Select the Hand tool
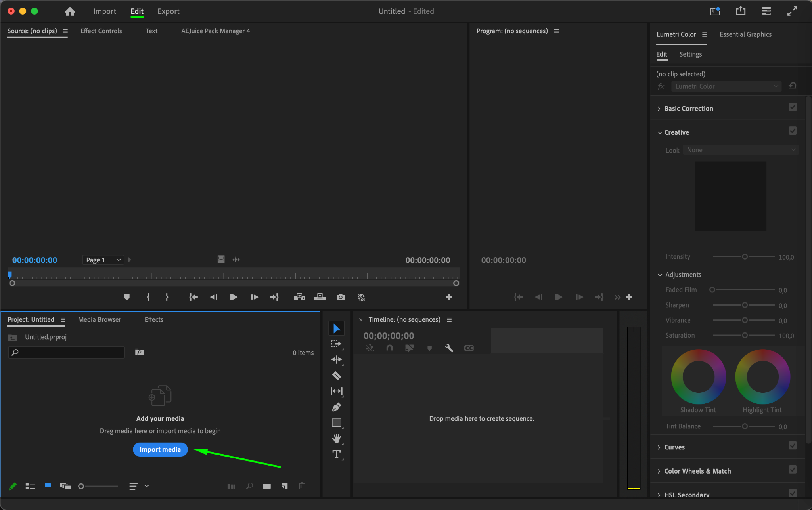The width and height of the screenshot is (812, 510). coord(336,438)
